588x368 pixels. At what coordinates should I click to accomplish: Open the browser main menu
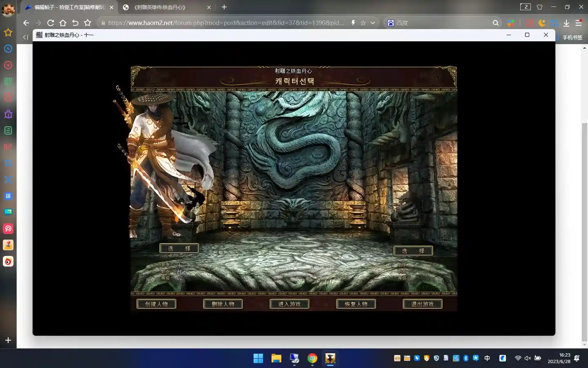coord(579,23)
